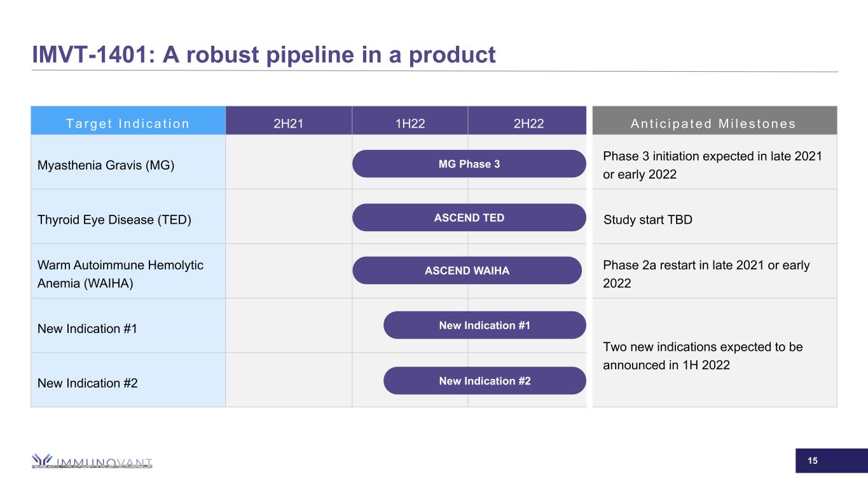Click the Target Indication column header

[128, 124]
